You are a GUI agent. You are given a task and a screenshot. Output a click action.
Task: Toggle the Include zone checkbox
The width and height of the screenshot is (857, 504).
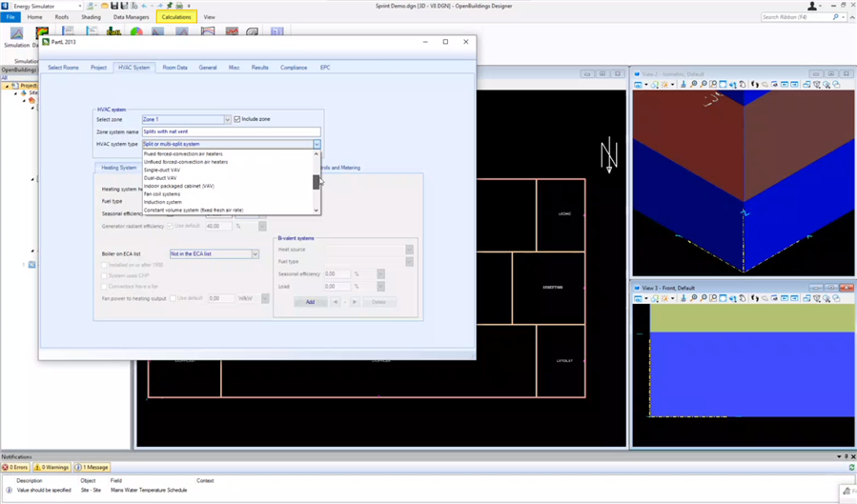[x=237, y=119]
